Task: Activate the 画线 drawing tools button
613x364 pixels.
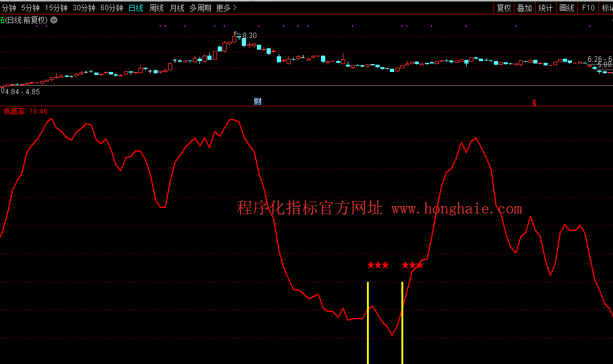Action: (566, 8)
